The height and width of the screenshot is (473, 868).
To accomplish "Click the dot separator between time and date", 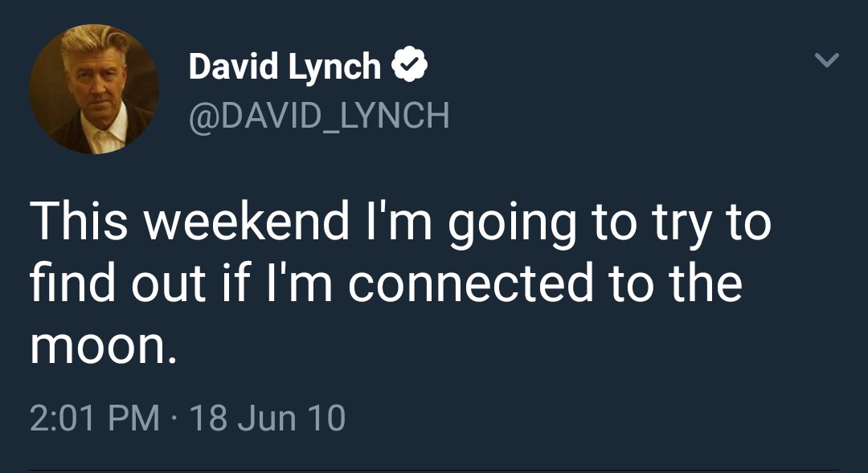I will click(x=174, y=418).
